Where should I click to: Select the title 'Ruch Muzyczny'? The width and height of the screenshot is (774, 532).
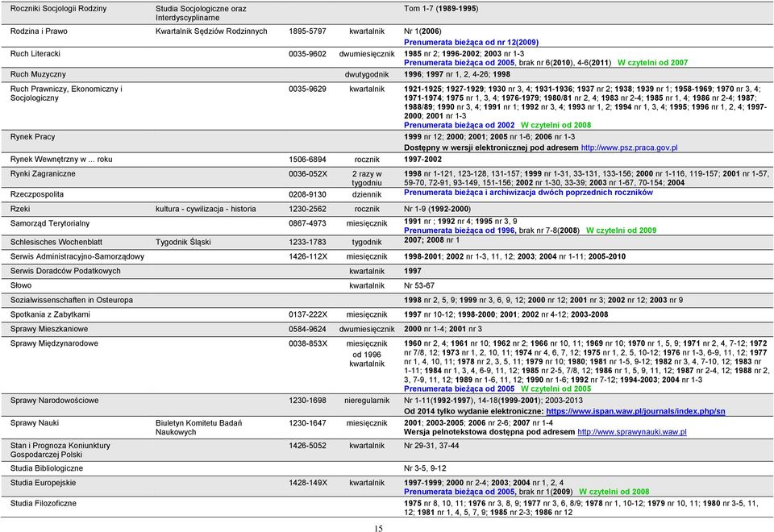coord(38,74)
